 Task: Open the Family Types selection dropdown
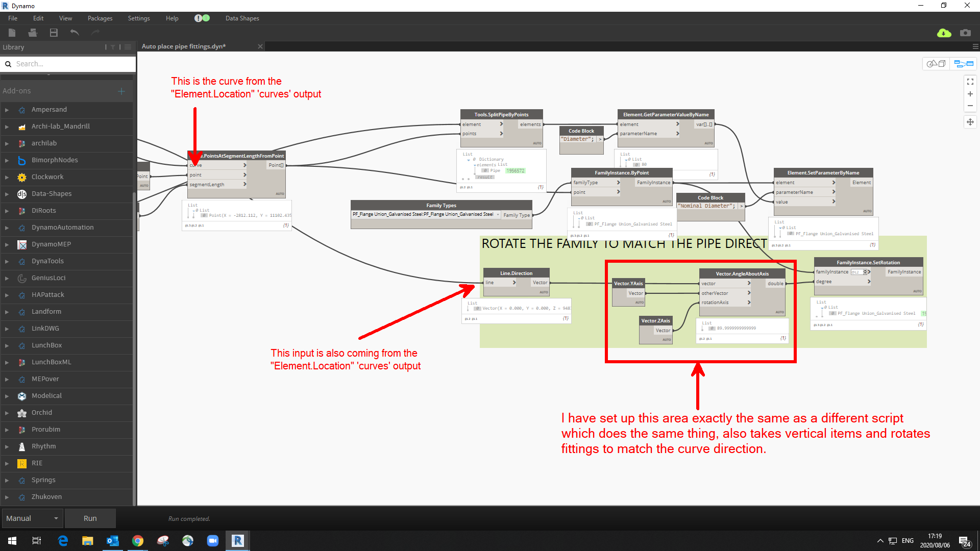pos(498,215)
